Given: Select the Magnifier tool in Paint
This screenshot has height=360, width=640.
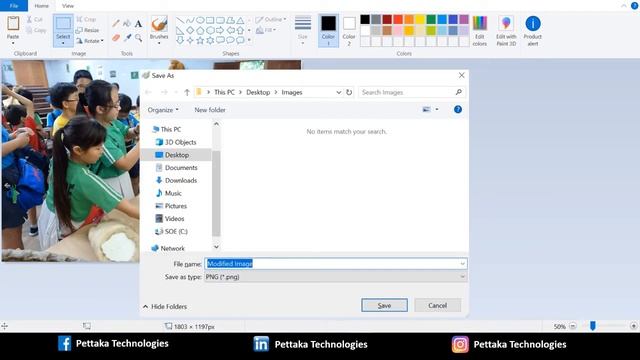Looking at the screenshot, I should tap(139, 38).
